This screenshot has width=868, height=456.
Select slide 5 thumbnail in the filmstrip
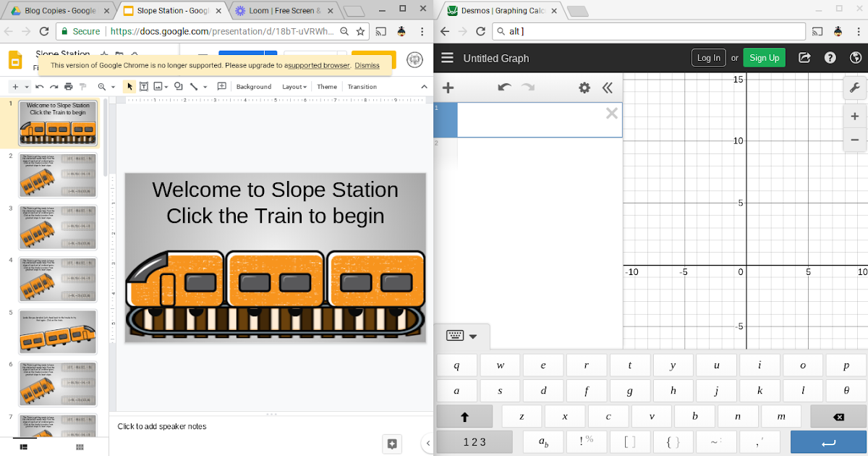58,332
